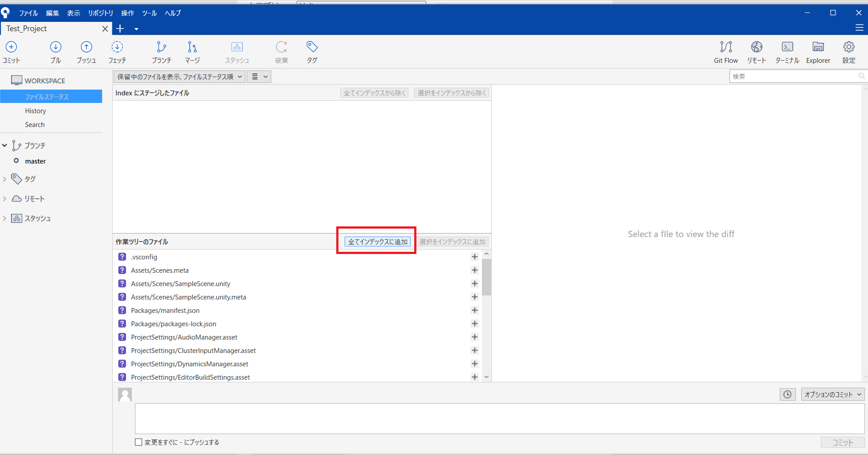Open the Settings (設定) gear icon
Viewport: 868px width, 455px height.
(x=849, y=52)
